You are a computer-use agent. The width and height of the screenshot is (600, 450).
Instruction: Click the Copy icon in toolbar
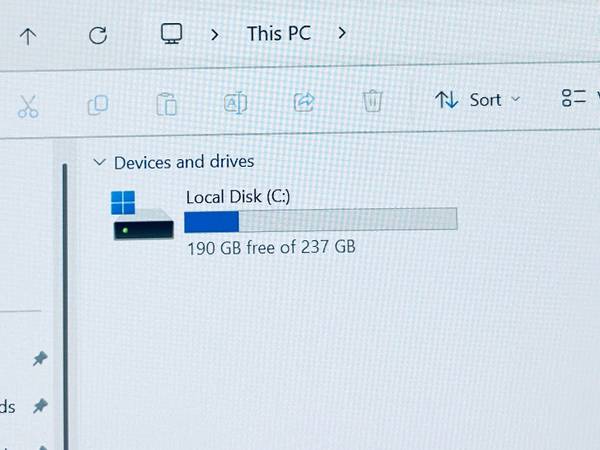click(x=98, y=105)
